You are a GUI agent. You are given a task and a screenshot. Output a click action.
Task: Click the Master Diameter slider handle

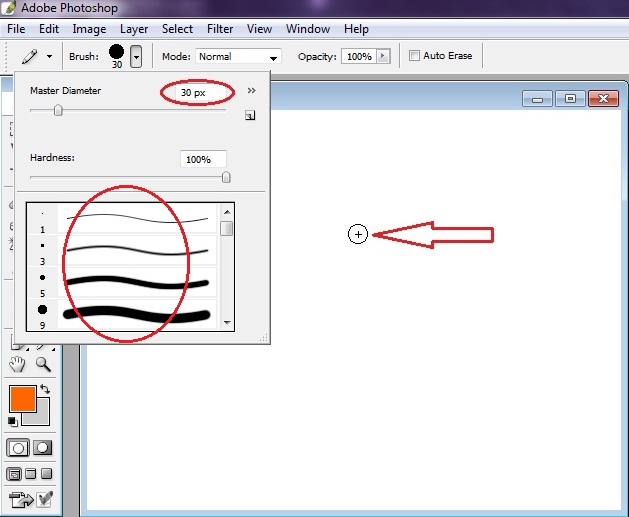tap(58, 110)
